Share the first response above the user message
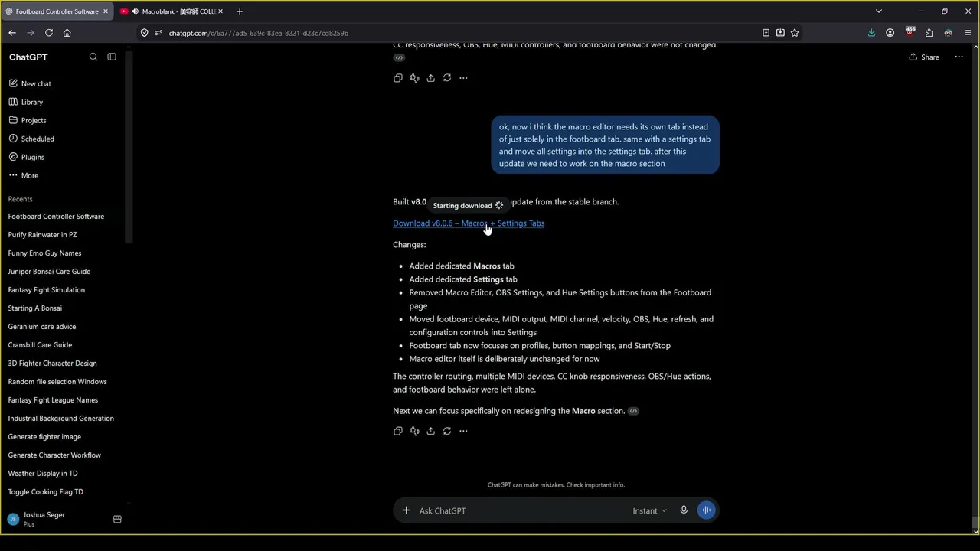Screen dimensions: 980x551 point(430,78)
